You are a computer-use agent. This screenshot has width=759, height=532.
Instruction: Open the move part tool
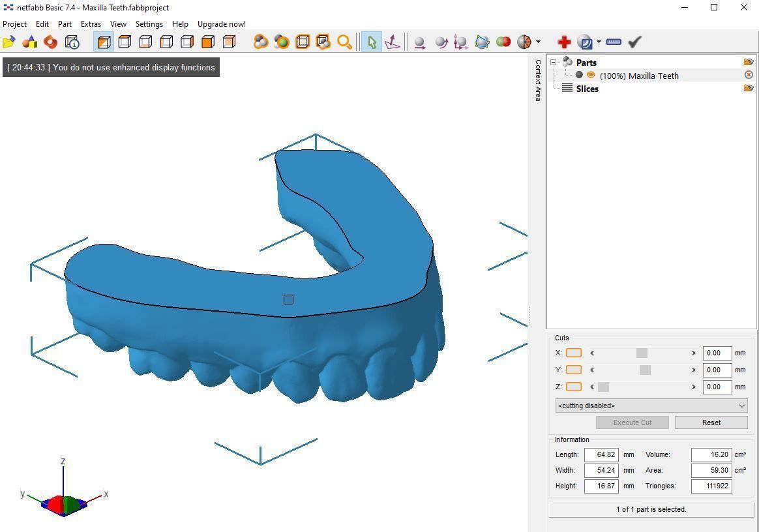pyautogui.click(x=420, y=42)
